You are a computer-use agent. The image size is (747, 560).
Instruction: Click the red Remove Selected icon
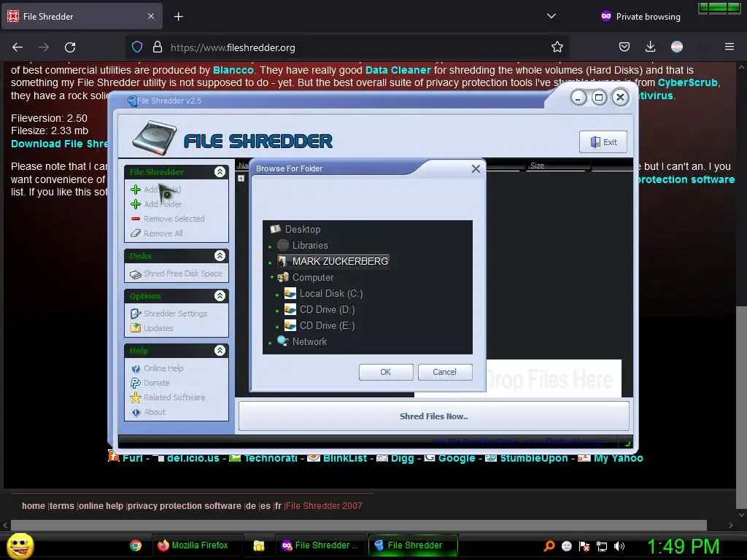pos(136,219)
